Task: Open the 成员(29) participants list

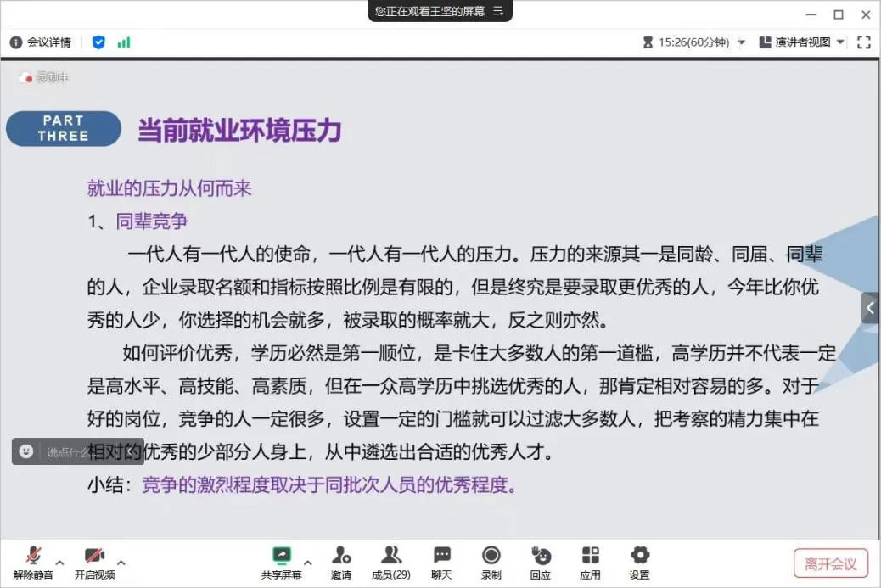Action: tap(390, 557)
